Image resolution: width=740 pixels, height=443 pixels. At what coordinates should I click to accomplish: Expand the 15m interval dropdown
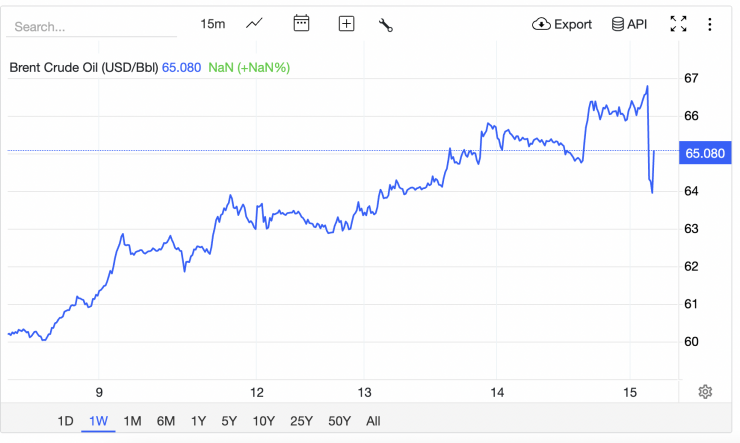tap(212, 24)
